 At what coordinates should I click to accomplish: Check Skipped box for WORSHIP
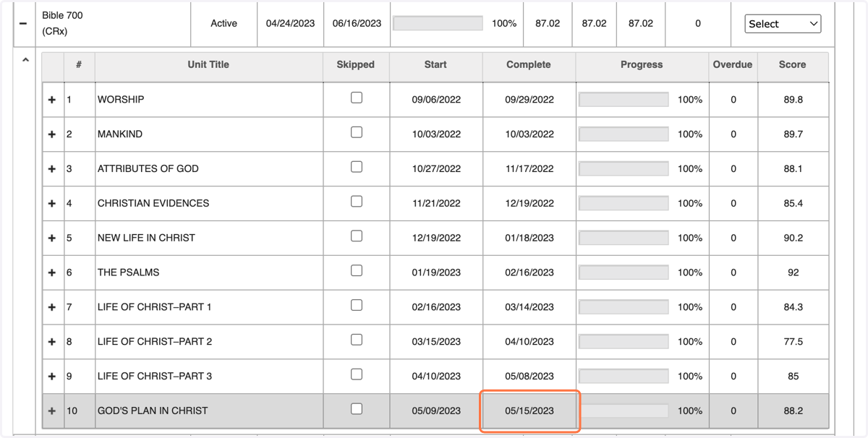tap(357, 98)
